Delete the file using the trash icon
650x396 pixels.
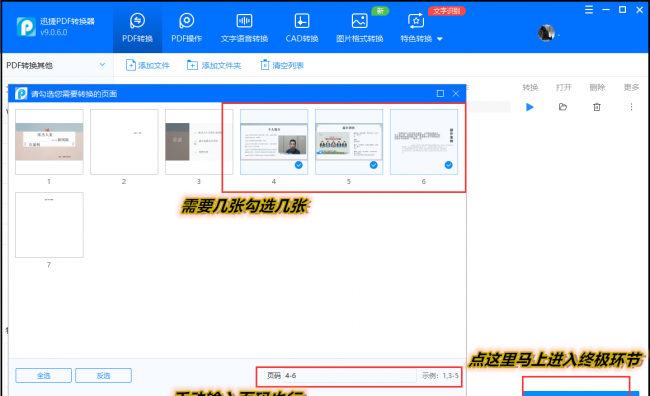tap(597, 107)
